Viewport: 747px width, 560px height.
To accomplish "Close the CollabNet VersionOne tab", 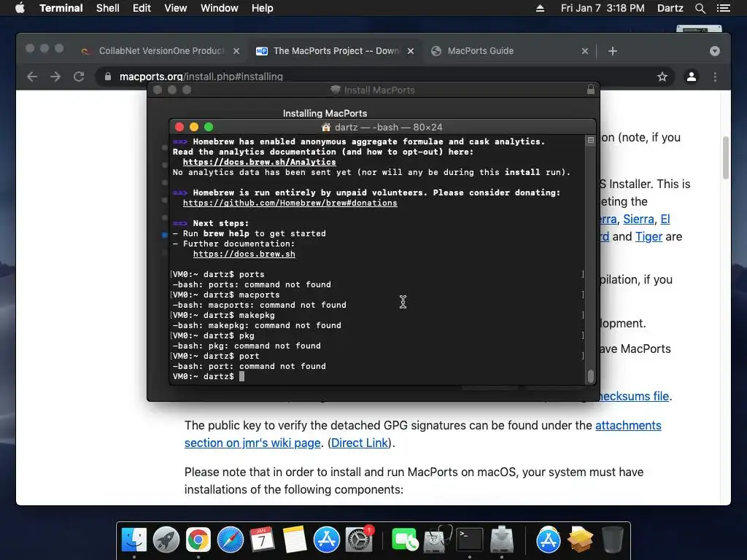I will click(x=236, y=51).
